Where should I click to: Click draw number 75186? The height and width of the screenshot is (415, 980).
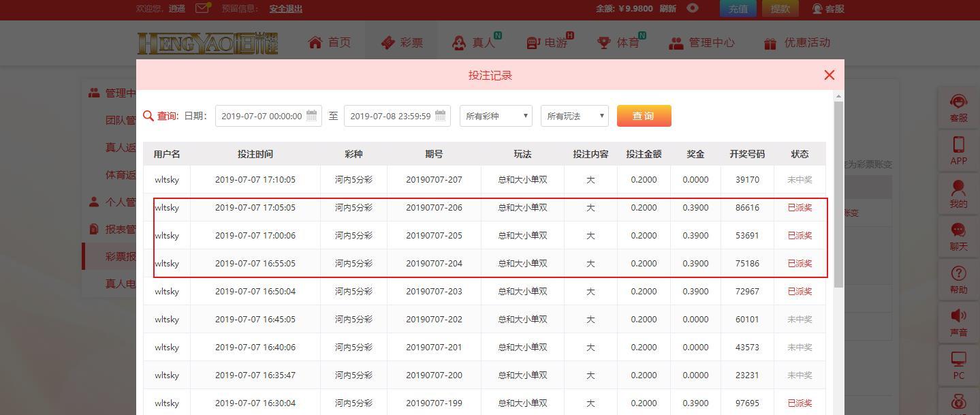click(x=747, y=264)
